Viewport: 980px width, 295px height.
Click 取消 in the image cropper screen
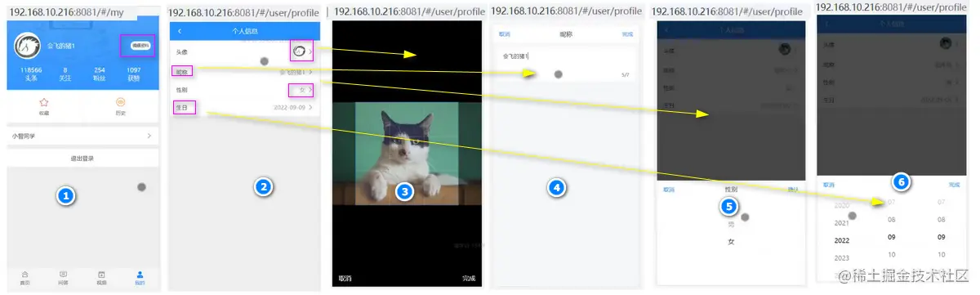(345, 278)
